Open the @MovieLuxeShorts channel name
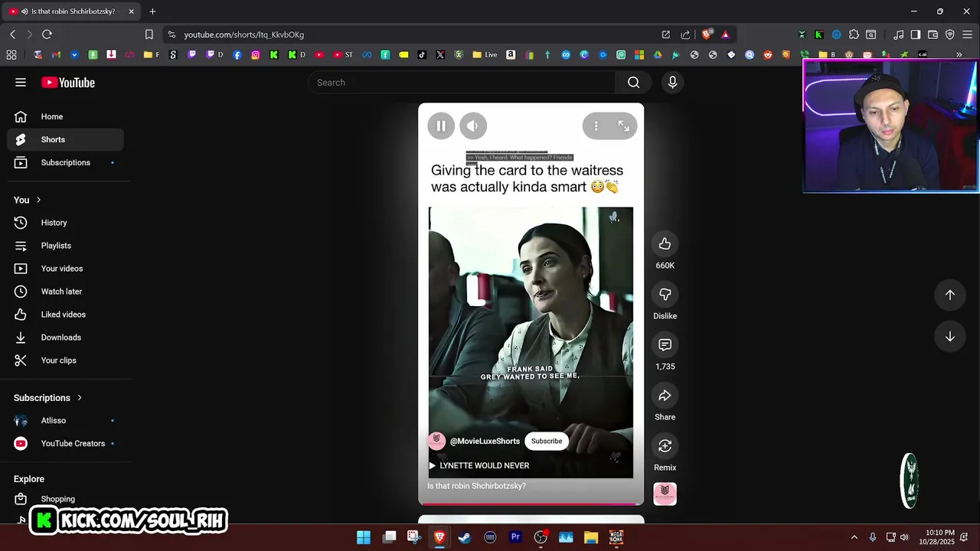The image size is (980, 551). point(485,442)
